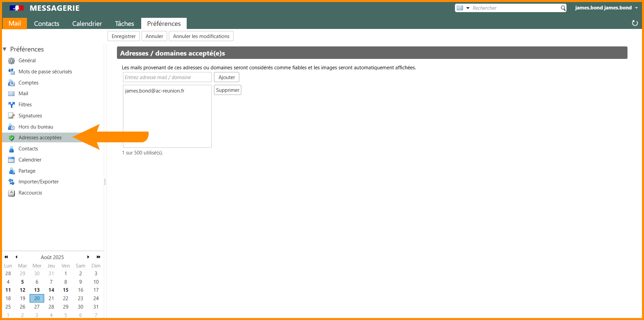The height and width of the screenshot is (320, 644).
Task: Jump to previous year in mini calendar
Action: pyautogui.click(x=6, y=257)
